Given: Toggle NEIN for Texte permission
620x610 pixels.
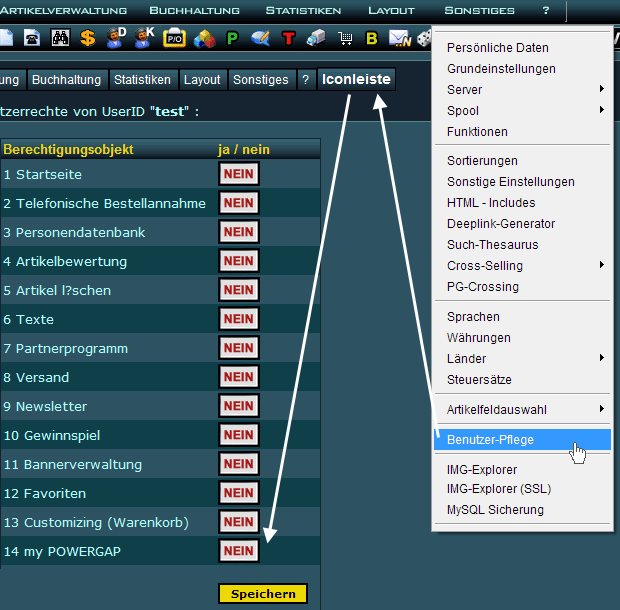Looking at the screenshot, I should 239,319.
